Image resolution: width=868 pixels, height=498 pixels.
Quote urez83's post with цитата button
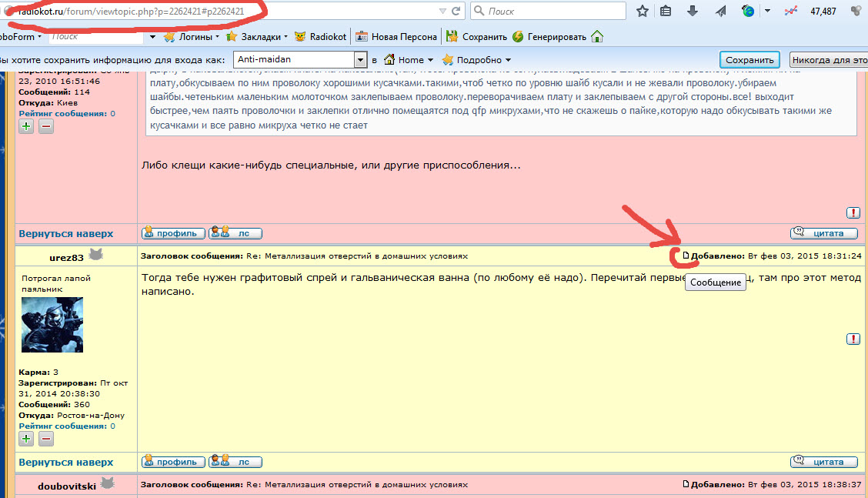point(824,462)
